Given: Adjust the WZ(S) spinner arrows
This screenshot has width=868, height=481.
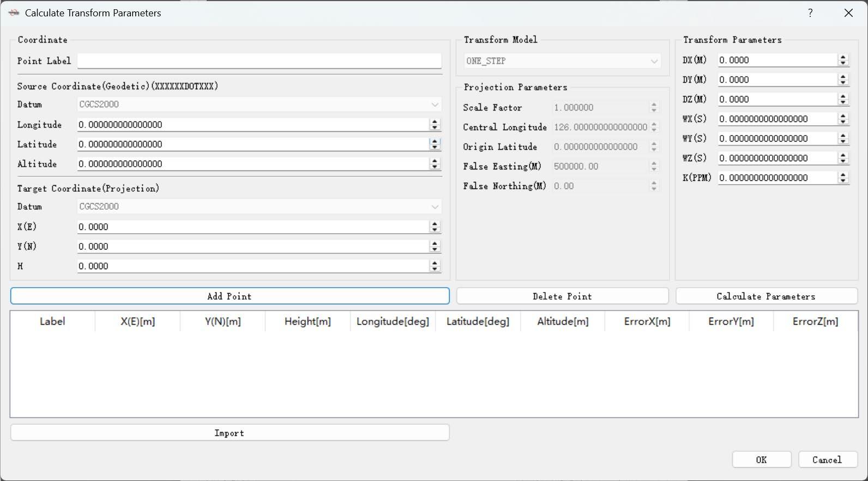Looking at the screenshot, I should (843, 158).
